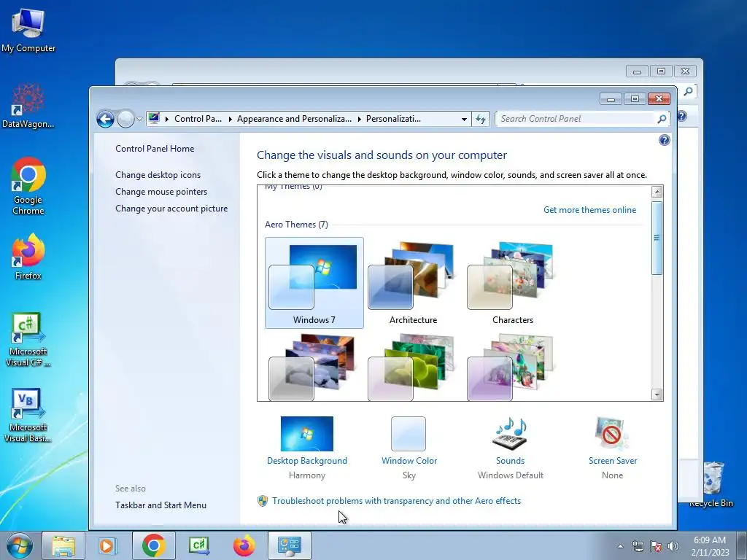Open Control Panel Home link
The height and width of the screenshot is (560, 747).
point(155,149)
